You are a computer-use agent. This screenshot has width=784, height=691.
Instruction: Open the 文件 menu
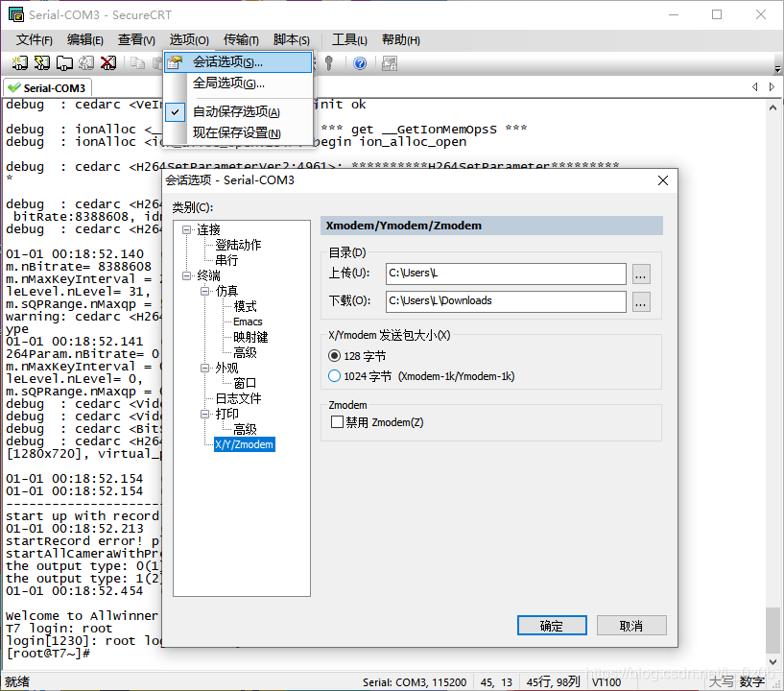click(x=34, y=40)
